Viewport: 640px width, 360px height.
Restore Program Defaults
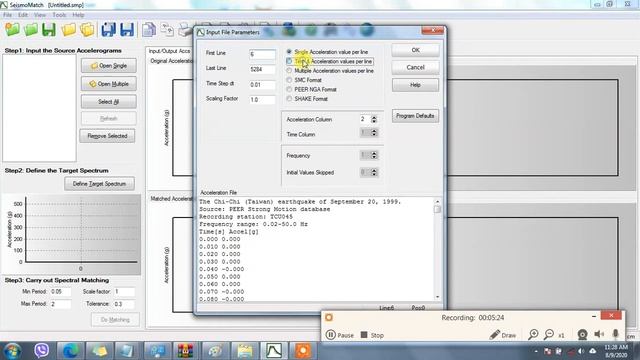[416, 116]
